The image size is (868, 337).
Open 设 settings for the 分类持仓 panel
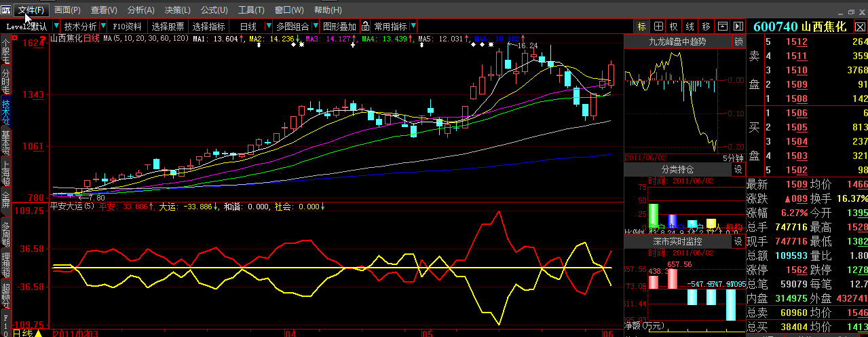(x=738, y=168)
